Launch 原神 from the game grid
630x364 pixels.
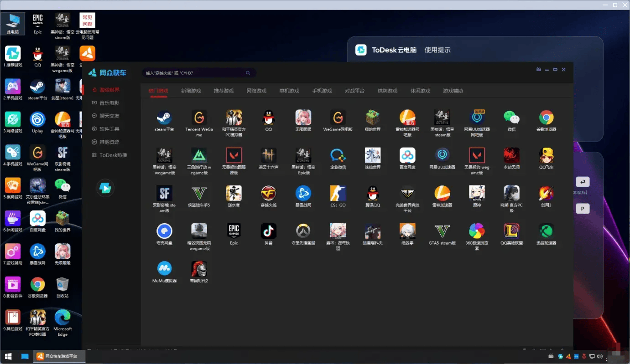pyautogui.click(x=477, y=194)
